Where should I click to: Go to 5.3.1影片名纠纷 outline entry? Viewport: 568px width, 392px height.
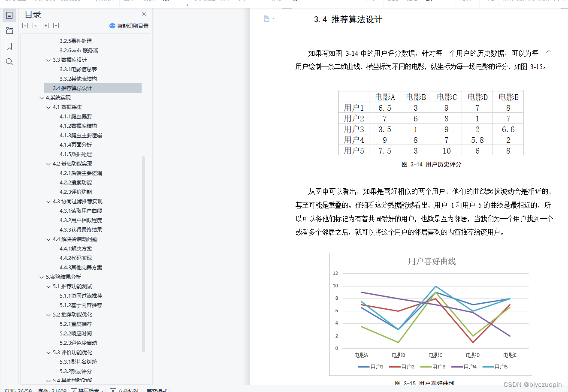(x=78, y=362)
